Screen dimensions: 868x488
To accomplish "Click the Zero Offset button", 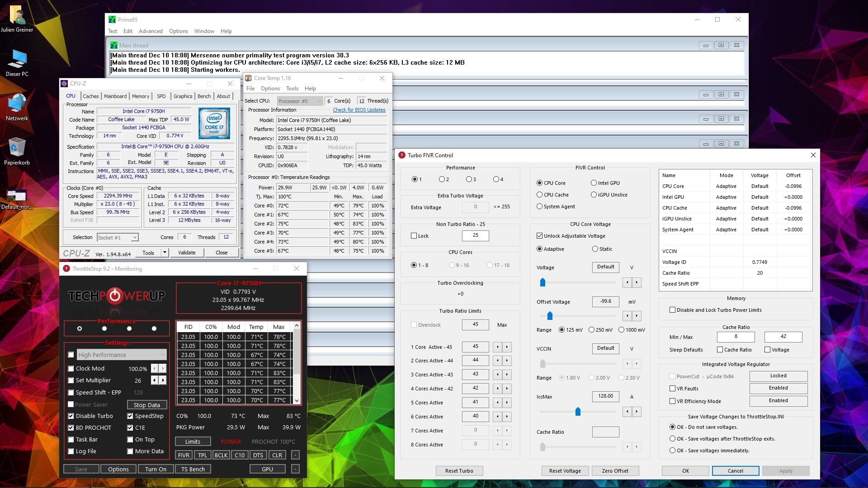I will (x=615, y=471).
